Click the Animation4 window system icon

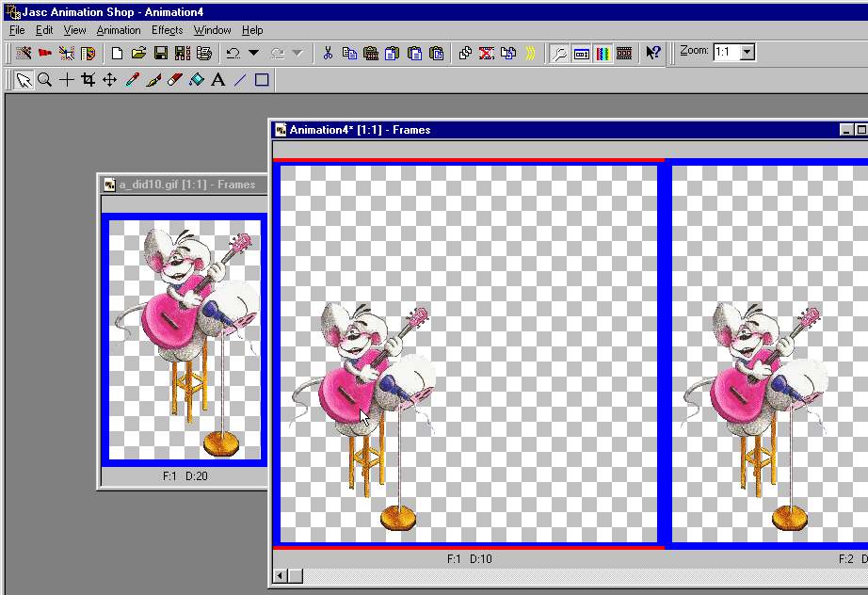pos(281,130)
